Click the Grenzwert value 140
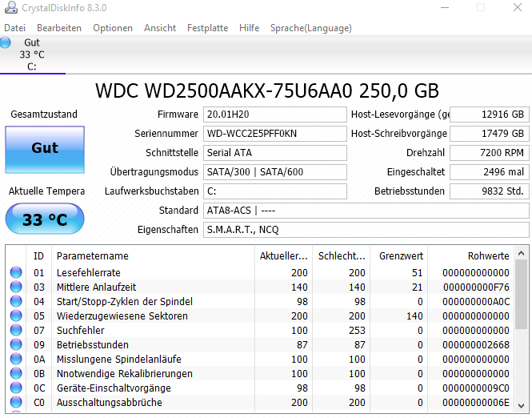 [x=414, y=316]
